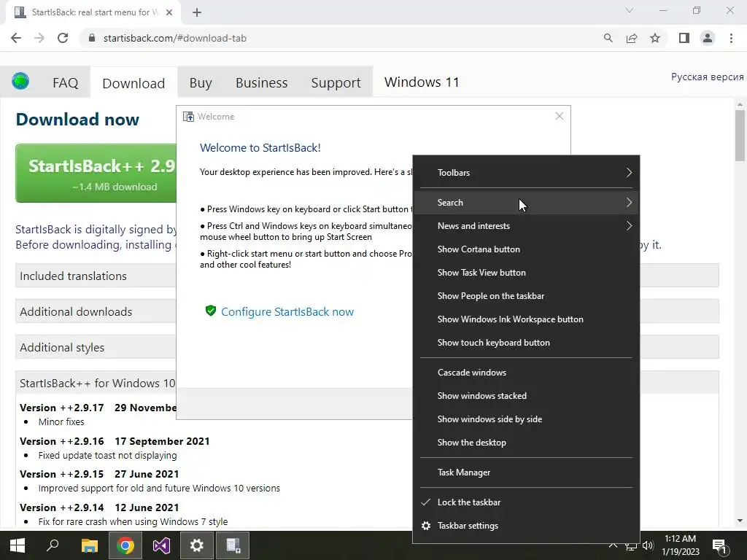Close the Welcome dialog

(x=560, y=116)
